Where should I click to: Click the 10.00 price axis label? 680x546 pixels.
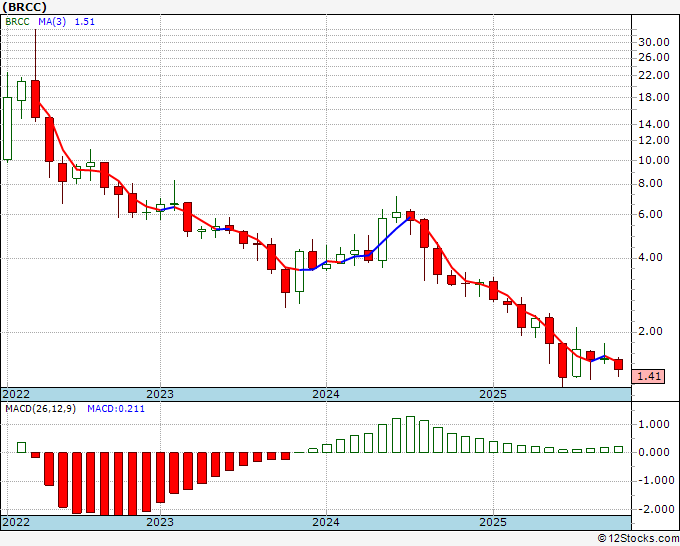tap(654, 160)
